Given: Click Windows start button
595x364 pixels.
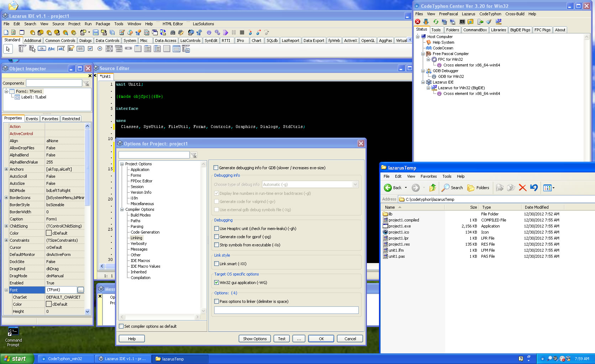Looking at the screenshot, I should (x=17, y=359).
